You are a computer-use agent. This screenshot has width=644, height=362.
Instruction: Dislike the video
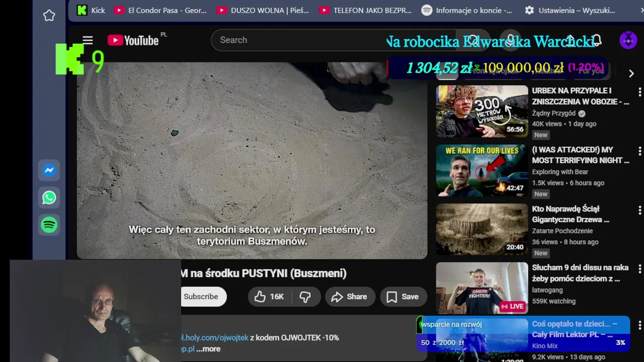tap(305, 297)
